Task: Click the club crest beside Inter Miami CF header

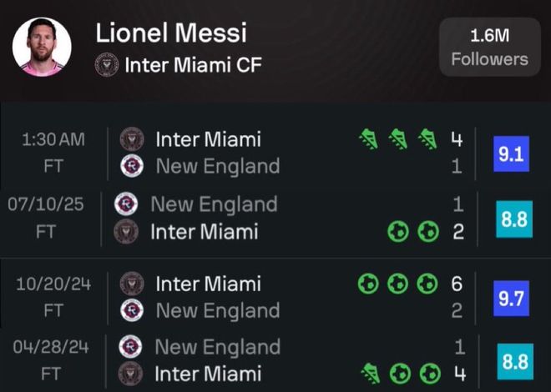Action: click(107, 64)
